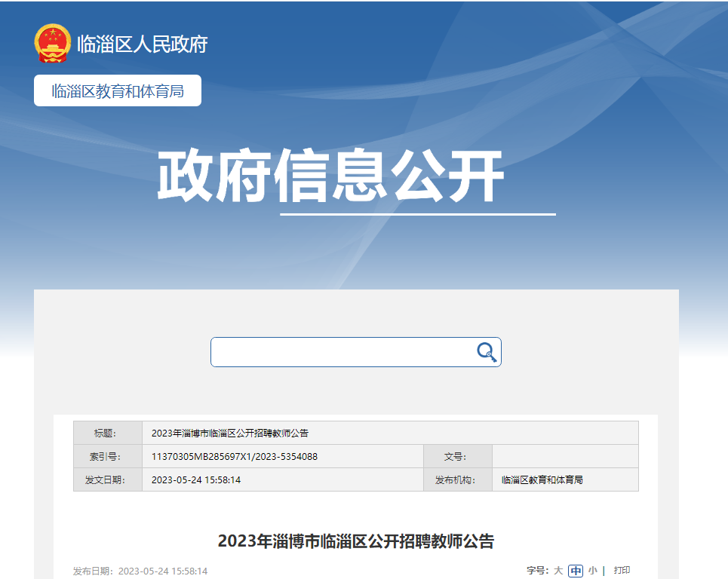This screenshot has height=579, width=728.
Task: Click the 打印 print link
Action: click(622, 570)
